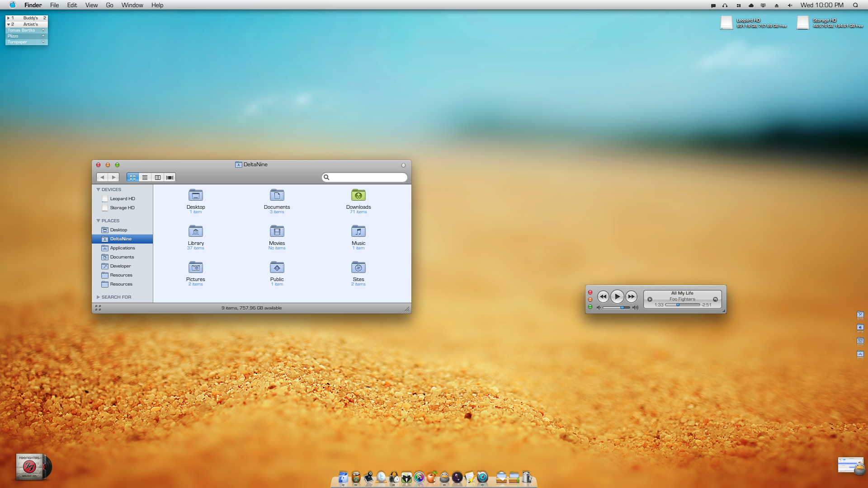Open the Go menu
868x488 pixels.
(x=109, y=5)
